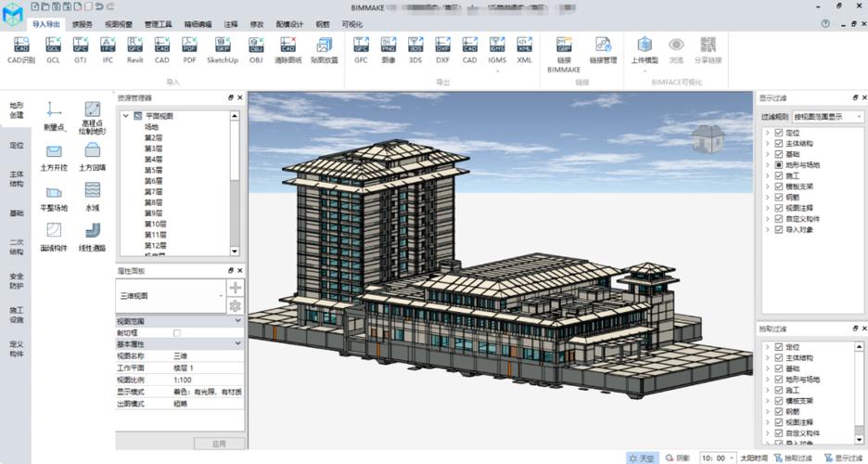Uncheck 主体结构 in 拾取过滤 panel

779,357
